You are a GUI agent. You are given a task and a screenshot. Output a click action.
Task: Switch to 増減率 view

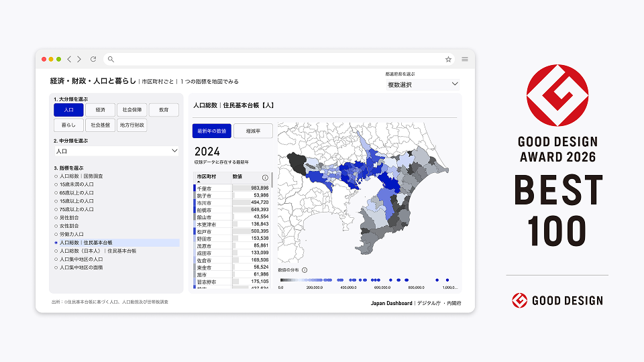[253, 131]
